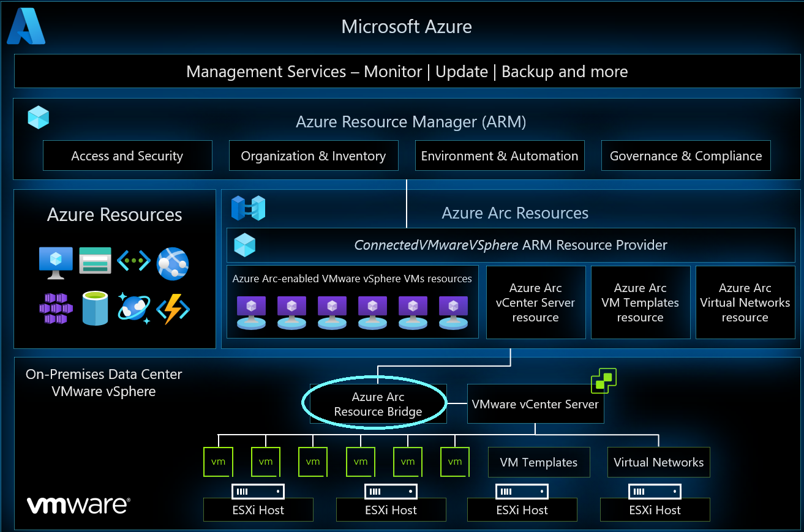The width and height of the screenshot is (804, 532).
Task: Select the storage account icon in Azure Resources
Action: pos(96,260)
